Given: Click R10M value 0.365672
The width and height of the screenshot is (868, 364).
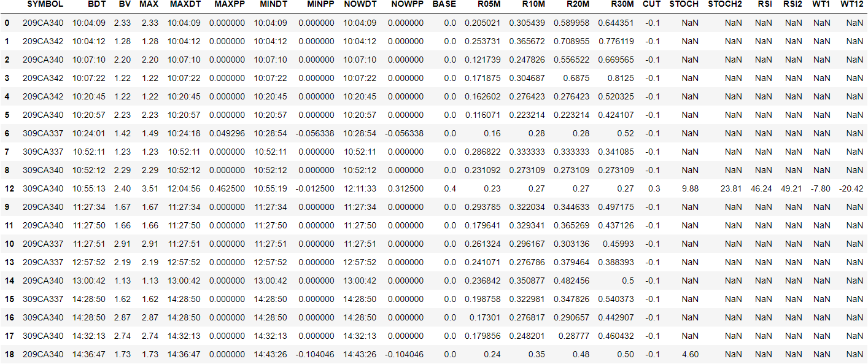Looking at the screenshot, I should click(527, 42).
